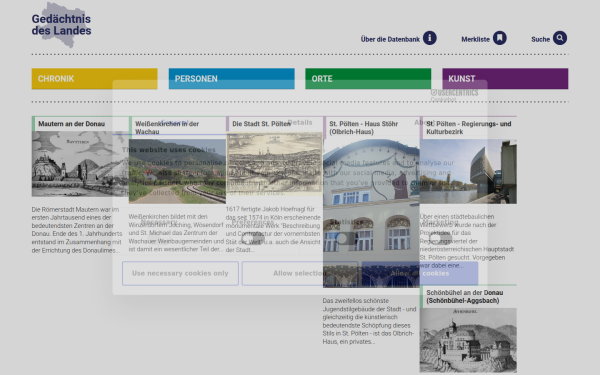Screen dimensions: 600x375
Task: Open the CHRONIK section
Action: tap(95, 79)
